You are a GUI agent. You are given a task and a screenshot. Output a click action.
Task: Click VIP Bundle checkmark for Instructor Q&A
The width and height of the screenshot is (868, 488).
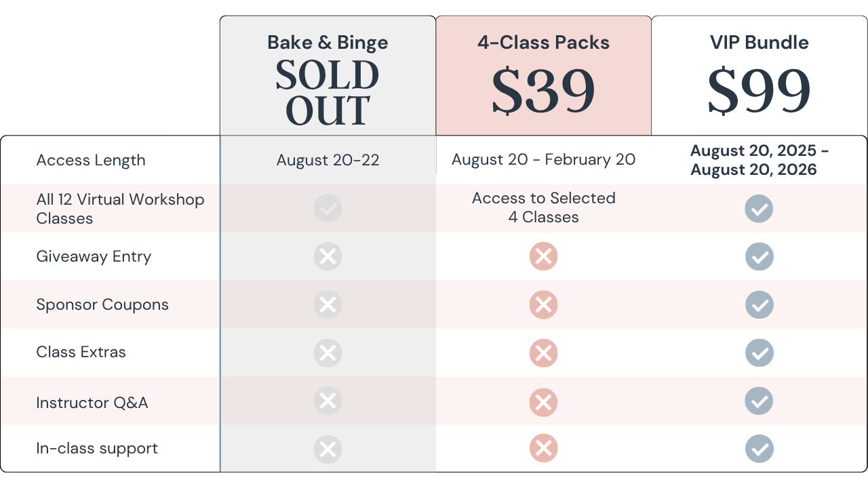tap(759, 401)
